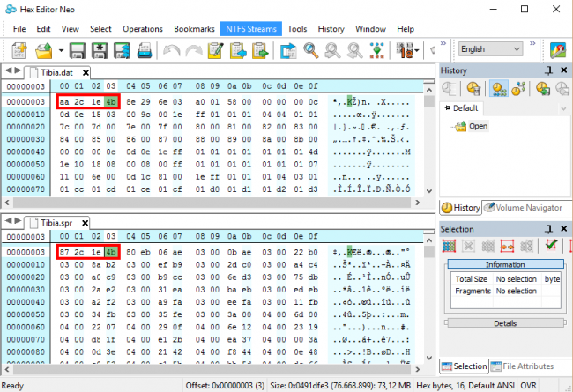Close the Selection panel
The height and width of the screenshot is (392, 573).
point(564,229)
